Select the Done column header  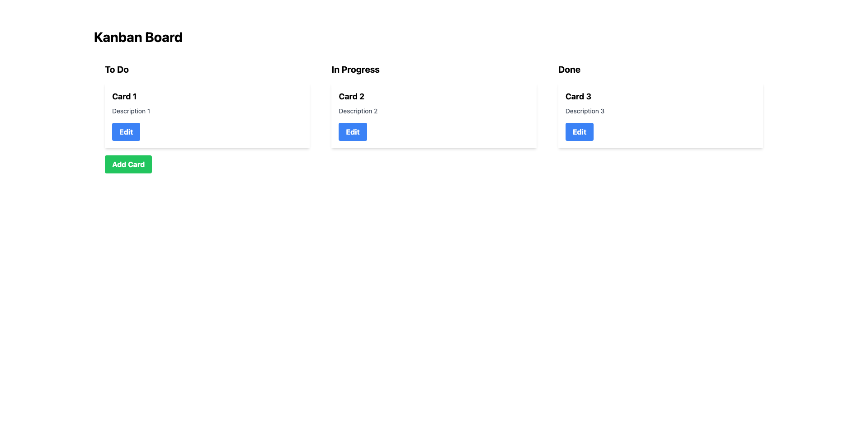569,70
